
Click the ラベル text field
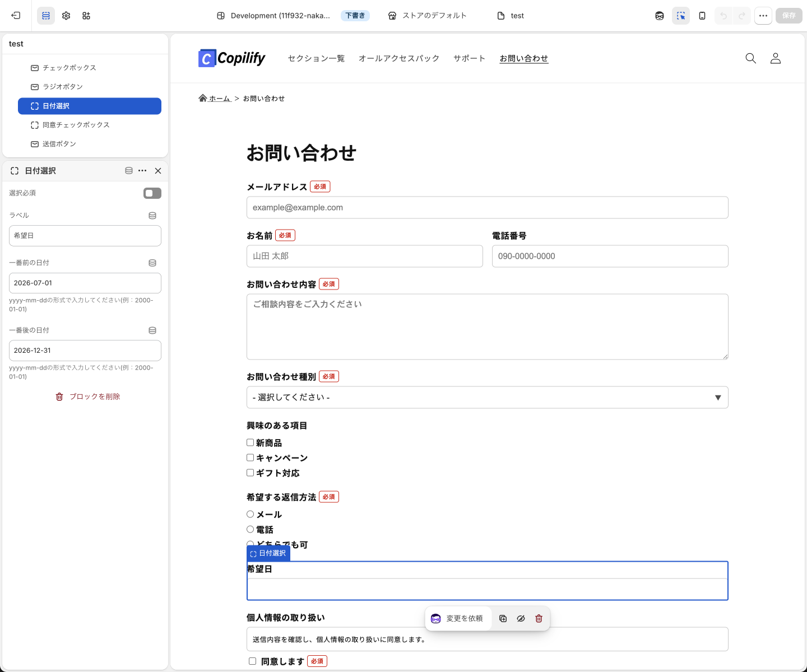(85, 236)
